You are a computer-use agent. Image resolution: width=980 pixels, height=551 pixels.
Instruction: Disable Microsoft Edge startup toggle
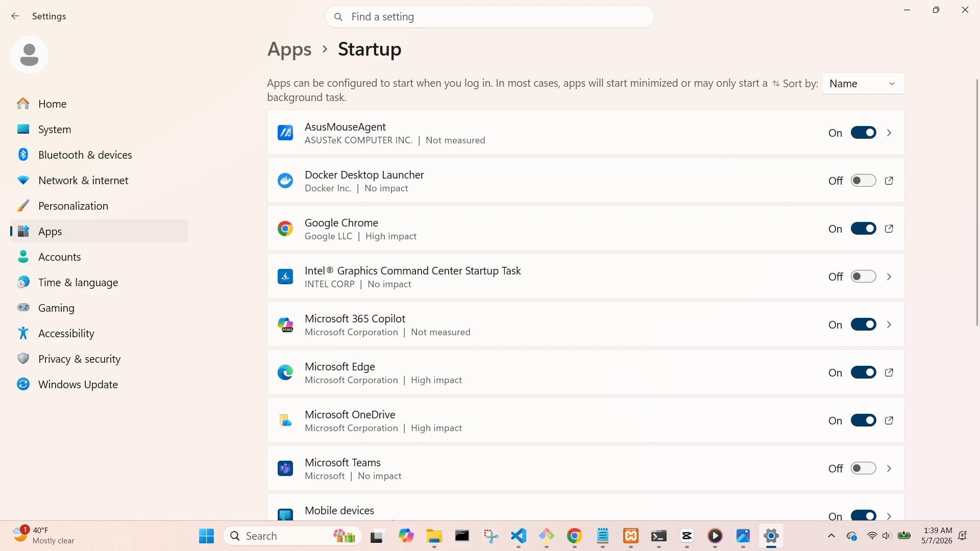pos(863,372)
